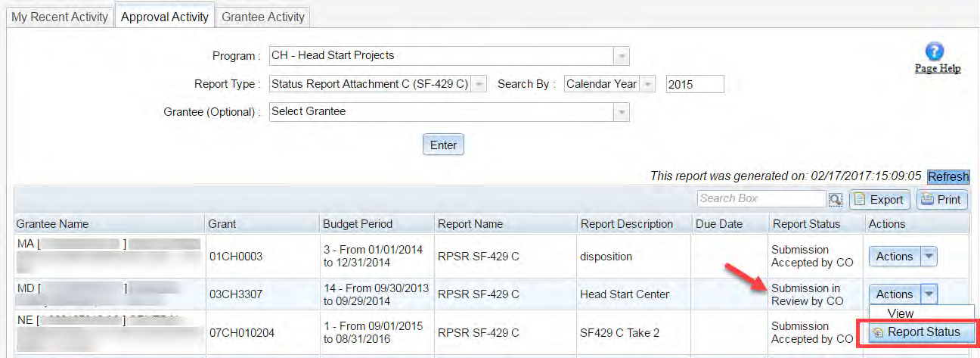Select the Approval Activity tab
The height and width of the screenshot is (358, 980).
[164, 17]
